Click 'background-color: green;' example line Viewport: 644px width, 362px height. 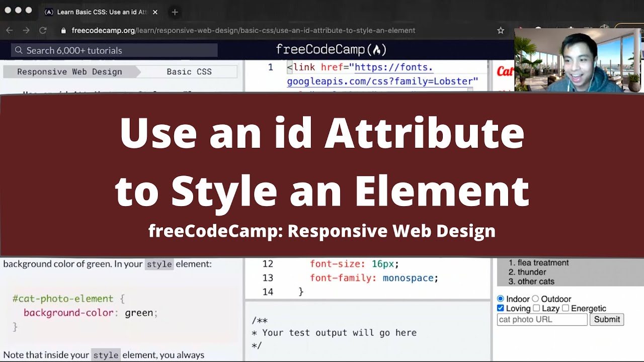[91, 313]
